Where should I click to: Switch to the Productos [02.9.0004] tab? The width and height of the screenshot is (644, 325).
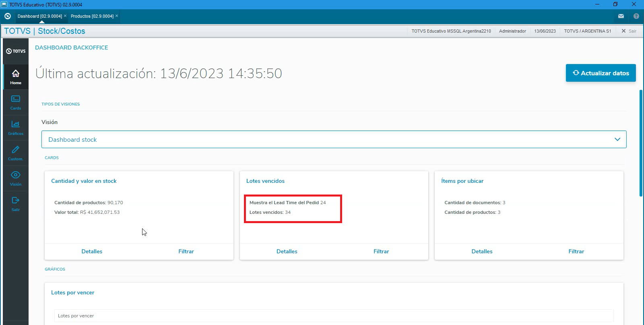pos(92,16)
